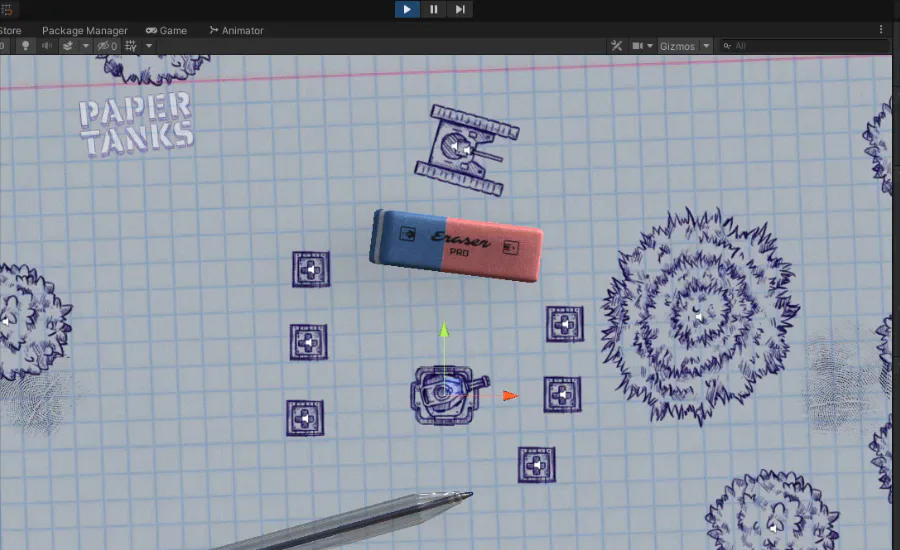Toggle scene effects with the layers icon
900x550 pixels.
pos(68,46)
